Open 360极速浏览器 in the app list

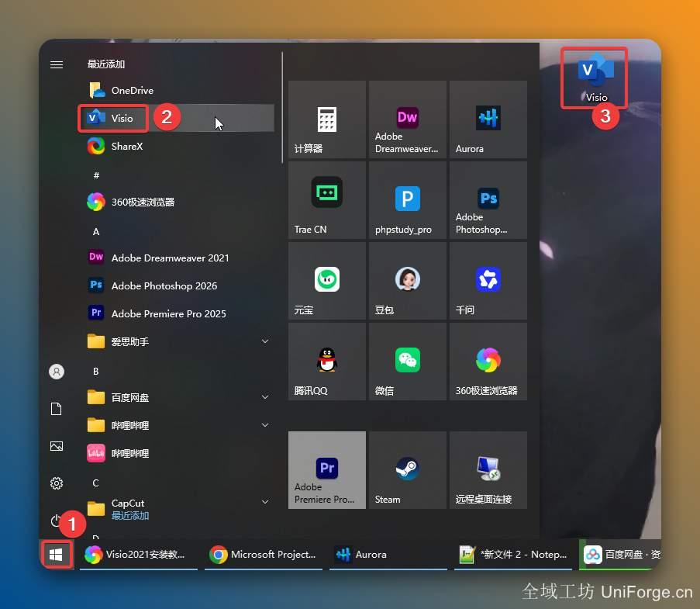176,202
